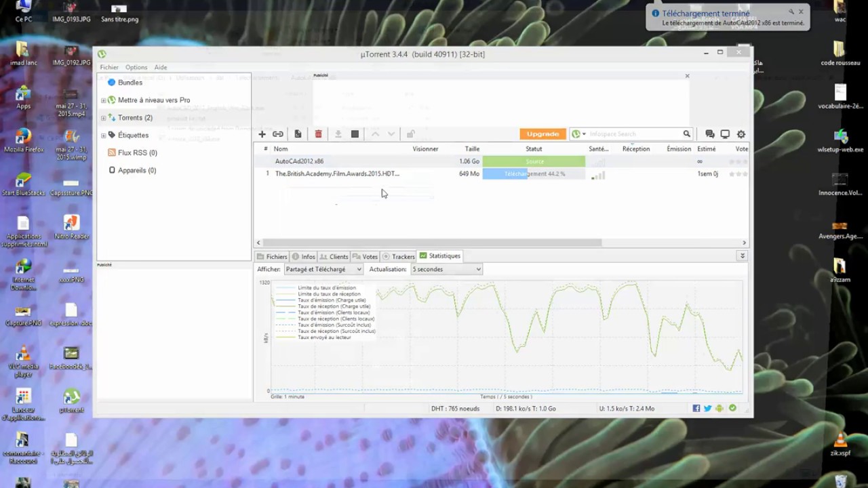Image resolution: width=868 pixels, height=488 pixels.
Task: Select Flux RSS (0) in sidebar
Action: click(x=137, y=152)
